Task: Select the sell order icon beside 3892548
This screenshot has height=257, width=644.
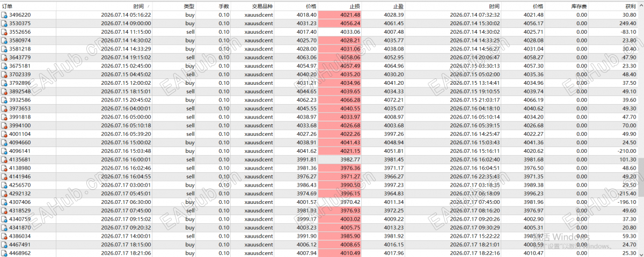Action: click(x=5, y=91)
